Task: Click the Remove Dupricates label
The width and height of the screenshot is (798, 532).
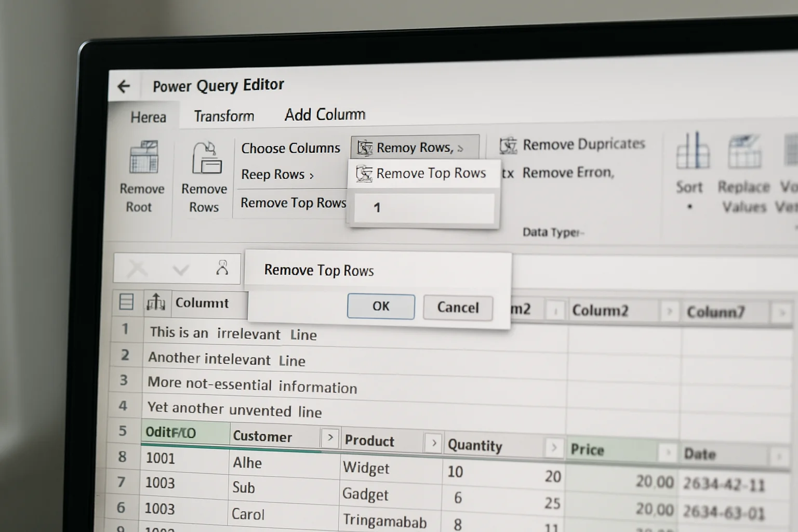Action: (x=583, y=144)
